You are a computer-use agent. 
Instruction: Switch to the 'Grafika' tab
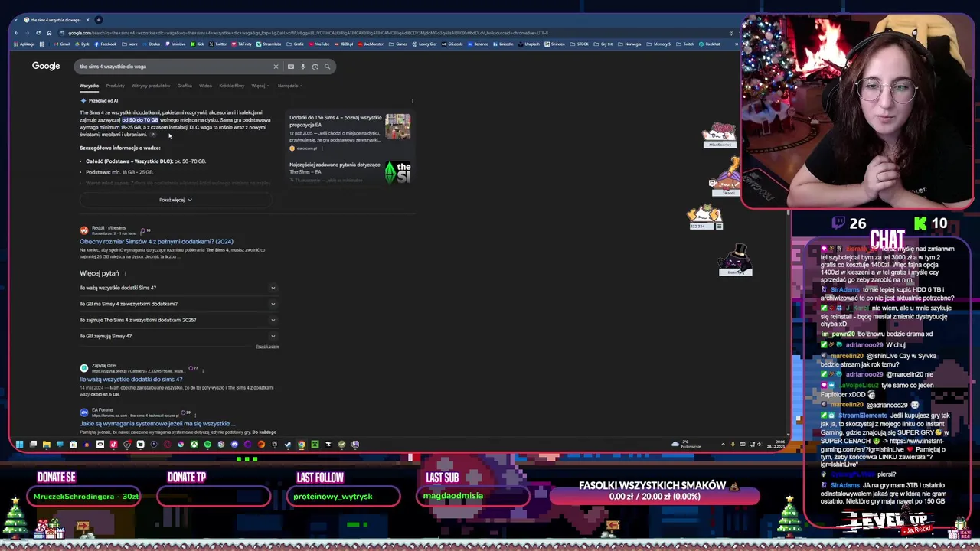(185, 86)
